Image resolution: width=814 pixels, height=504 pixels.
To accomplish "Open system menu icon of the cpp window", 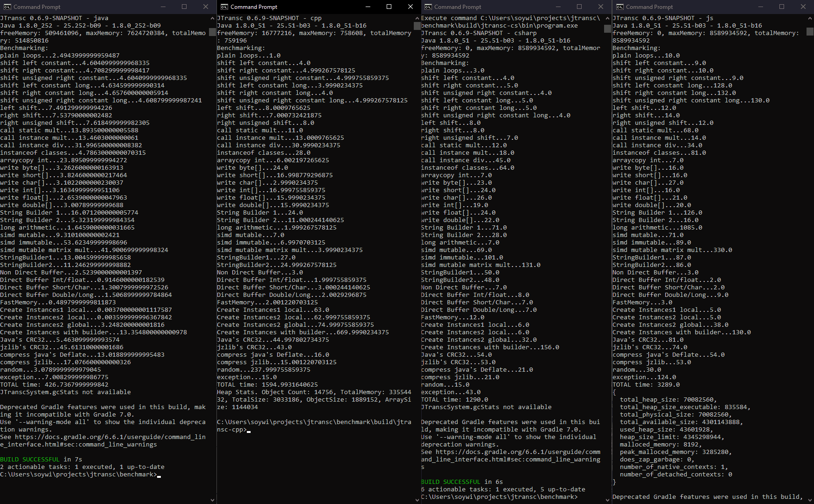I will (x=224, y=7).
